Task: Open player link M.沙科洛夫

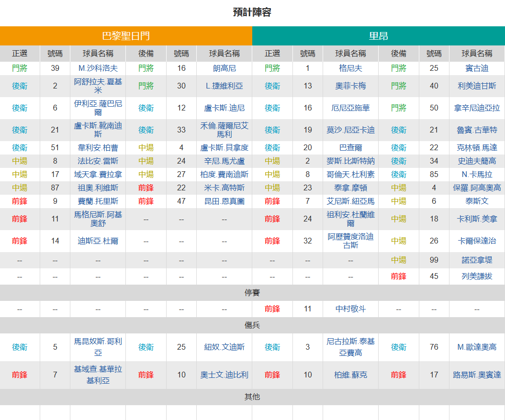Action: (98, 68)
